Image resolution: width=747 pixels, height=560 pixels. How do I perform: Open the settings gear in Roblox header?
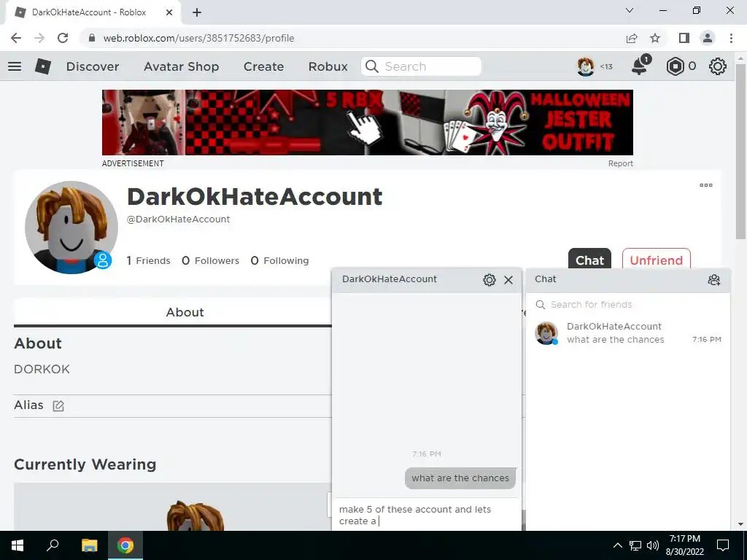(718, 66)
